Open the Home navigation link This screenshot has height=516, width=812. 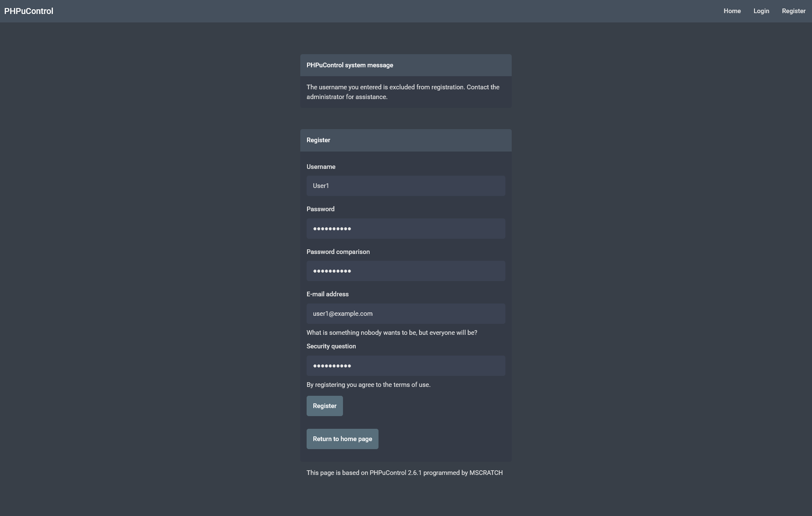click(732, 11)
